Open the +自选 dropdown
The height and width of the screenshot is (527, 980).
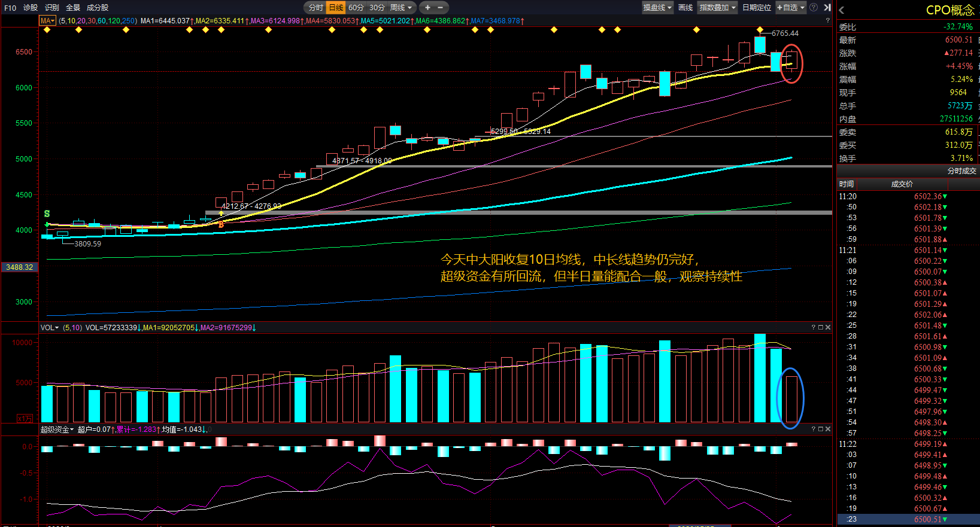[791, 7]
